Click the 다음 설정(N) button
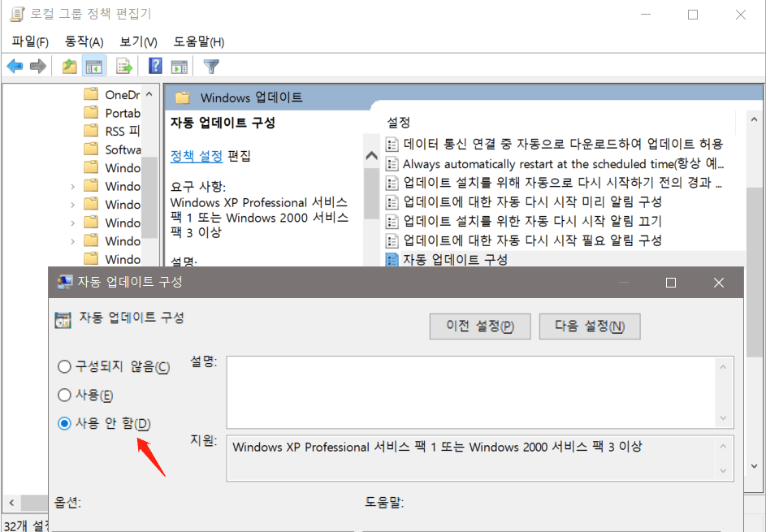 coord(590,326)
